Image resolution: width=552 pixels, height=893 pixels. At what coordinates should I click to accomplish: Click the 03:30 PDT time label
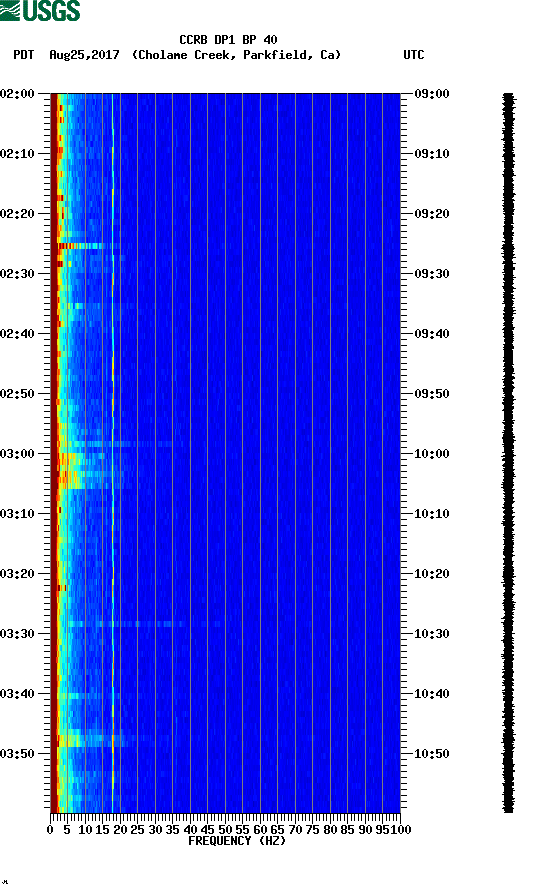coord(18,633)
